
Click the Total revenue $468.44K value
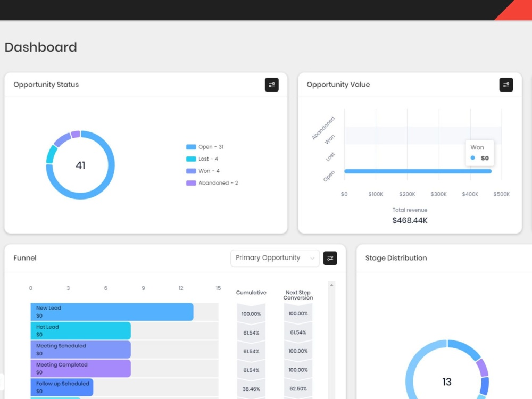(410, 220)
